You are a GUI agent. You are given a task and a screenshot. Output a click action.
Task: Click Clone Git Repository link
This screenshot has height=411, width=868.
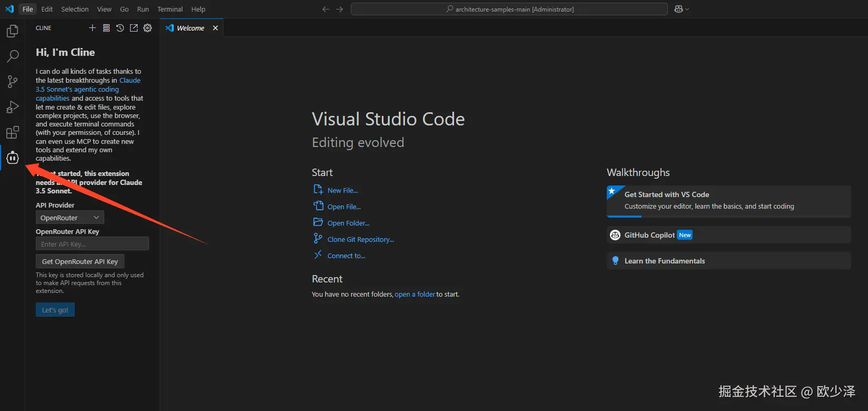click(x=360, y=239)
